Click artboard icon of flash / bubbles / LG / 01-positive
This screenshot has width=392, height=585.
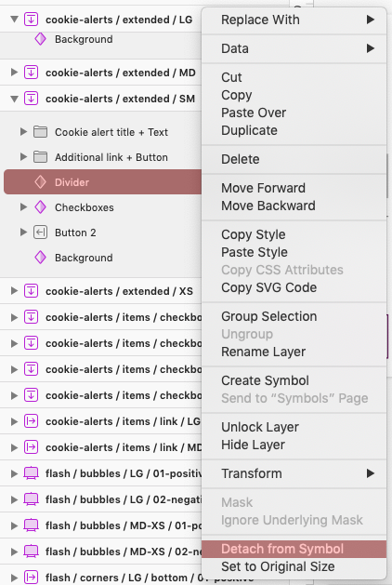pyautogui.click(x=31, y=473)
